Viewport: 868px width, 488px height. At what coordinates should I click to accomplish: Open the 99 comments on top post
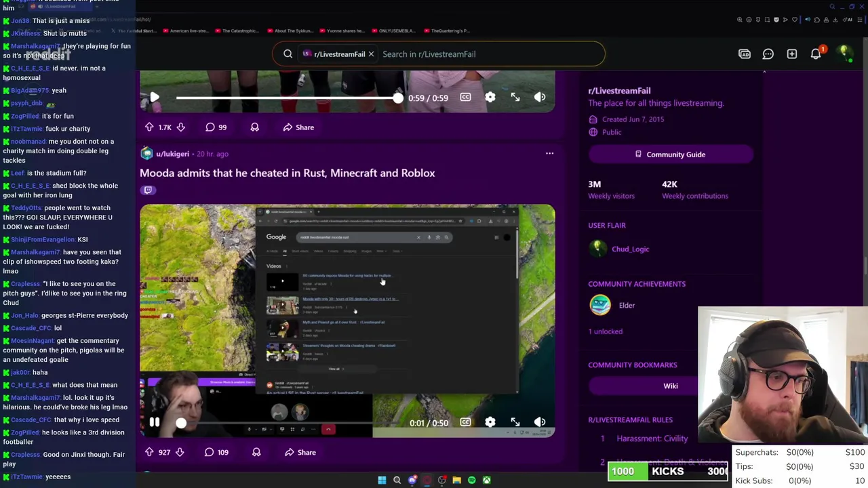click(216, 127)
